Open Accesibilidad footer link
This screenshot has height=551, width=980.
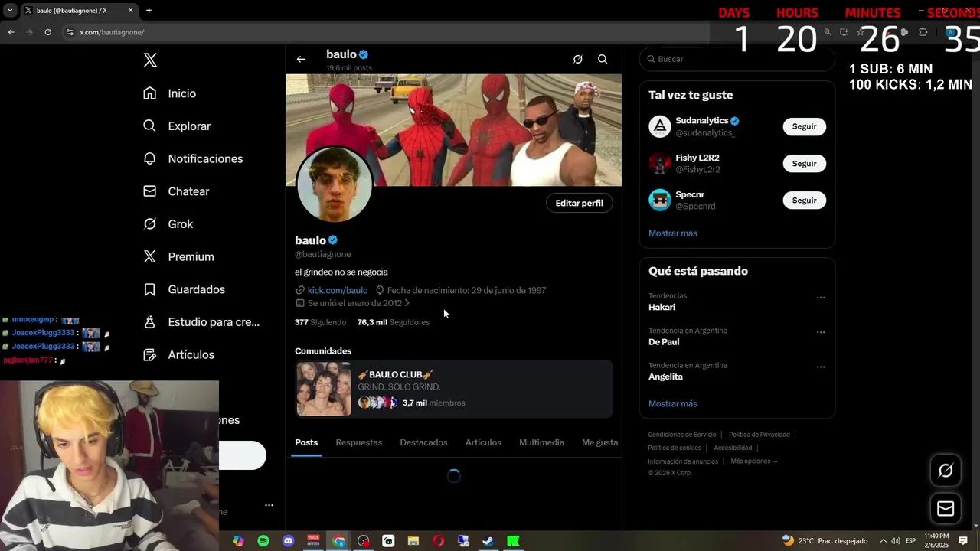tap(733, 448)
